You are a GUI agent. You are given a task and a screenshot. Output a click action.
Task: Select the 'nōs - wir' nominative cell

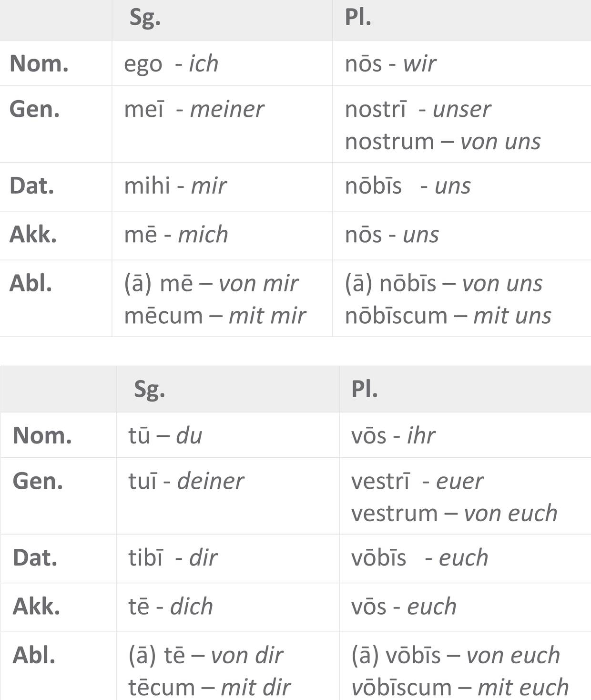[390, 63]
